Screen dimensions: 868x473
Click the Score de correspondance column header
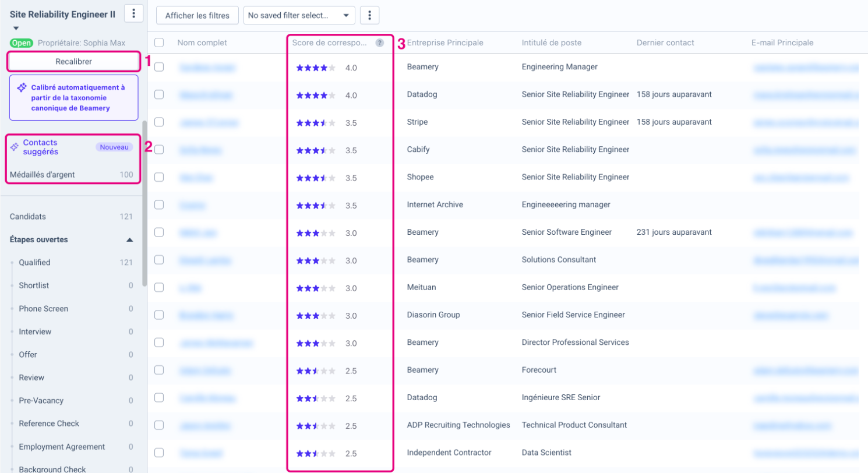[x=330, y=43]
